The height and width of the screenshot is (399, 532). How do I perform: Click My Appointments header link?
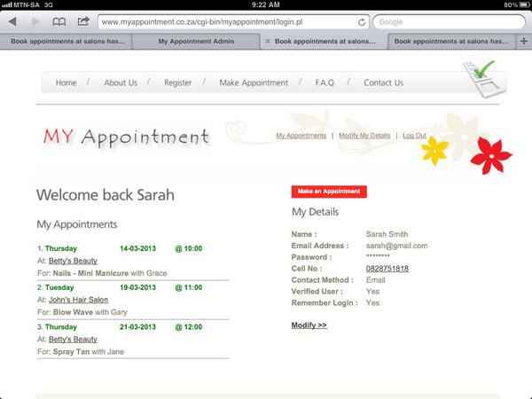[301, 136]
